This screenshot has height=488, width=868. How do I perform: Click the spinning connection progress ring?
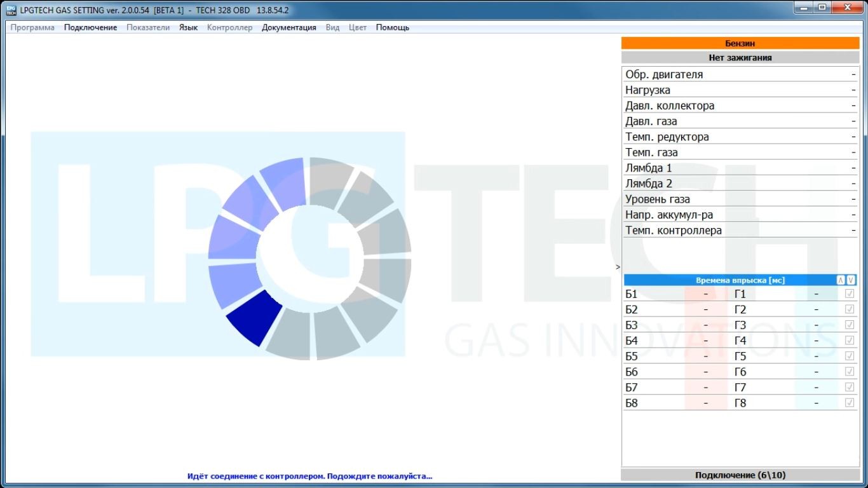click(309, 258)
